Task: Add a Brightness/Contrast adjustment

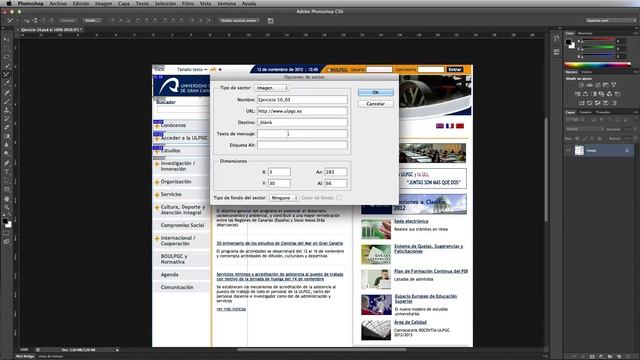Action: tap(581, 85)
